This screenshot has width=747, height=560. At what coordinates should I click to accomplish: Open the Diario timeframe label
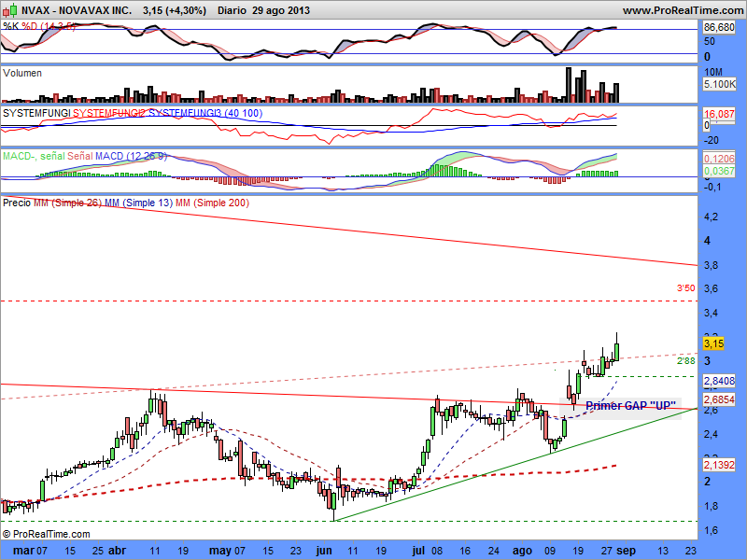(x=232, y=10)
